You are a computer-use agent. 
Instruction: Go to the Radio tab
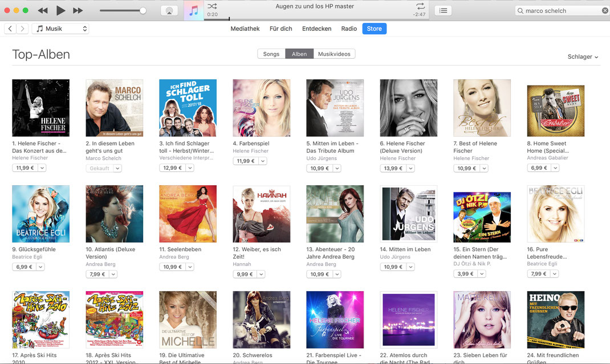[x=349, y=28]
